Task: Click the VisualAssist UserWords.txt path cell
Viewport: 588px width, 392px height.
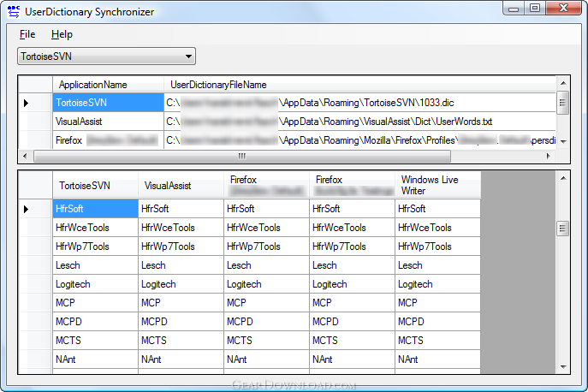Action: tap(359, 122)
